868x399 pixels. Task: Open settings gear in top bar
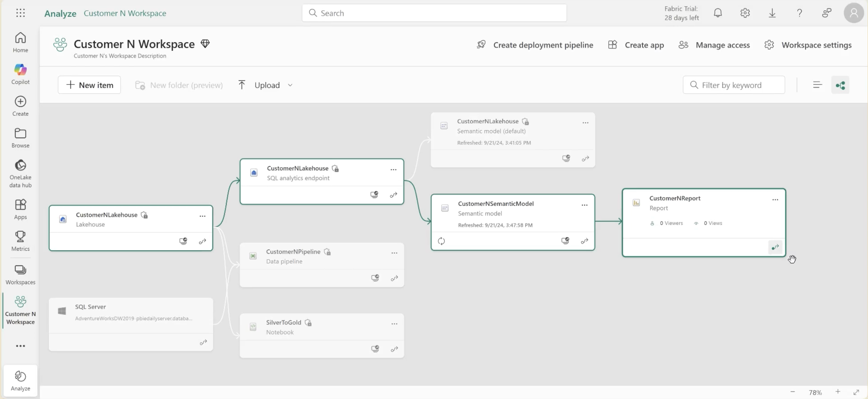pos(745,13)
